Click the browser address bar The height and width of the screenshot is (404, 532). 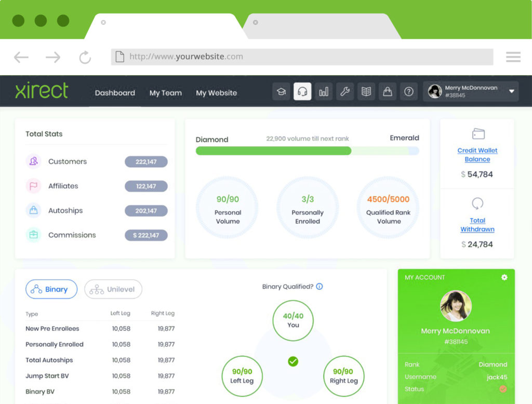pyautogui.click(x=302, y=57)
